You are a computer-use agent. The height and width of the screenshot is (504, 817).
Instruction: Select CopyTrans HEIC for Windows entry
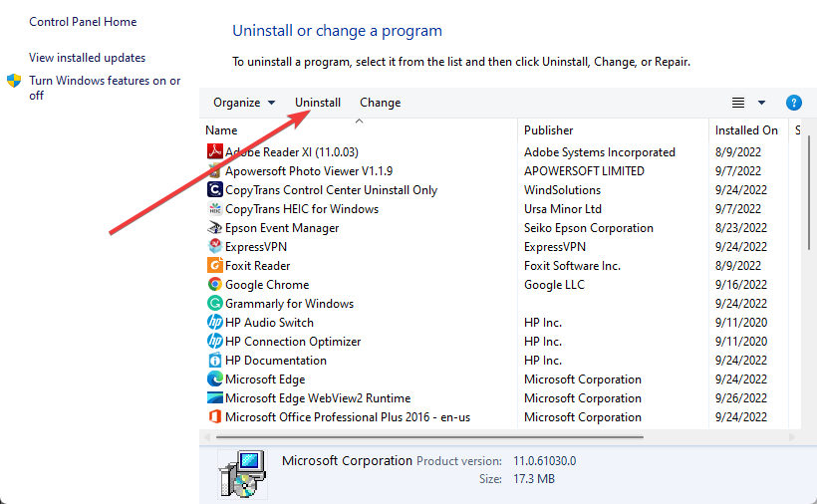[x=302, y=209]
